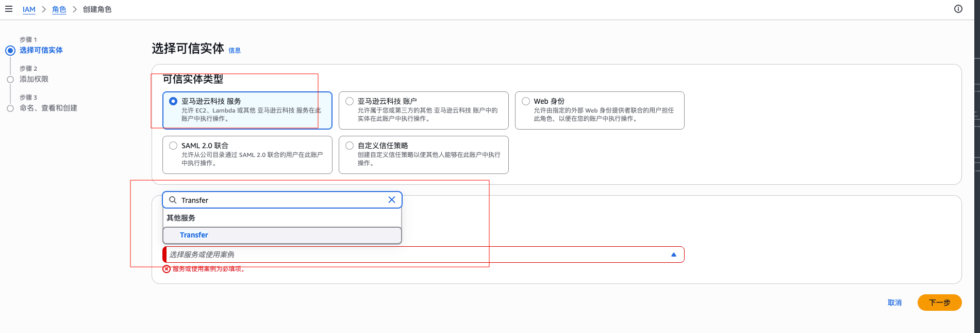The image size is (980, 333).
Task: Select step 2 添加权限
Action: tap(34, 79)
